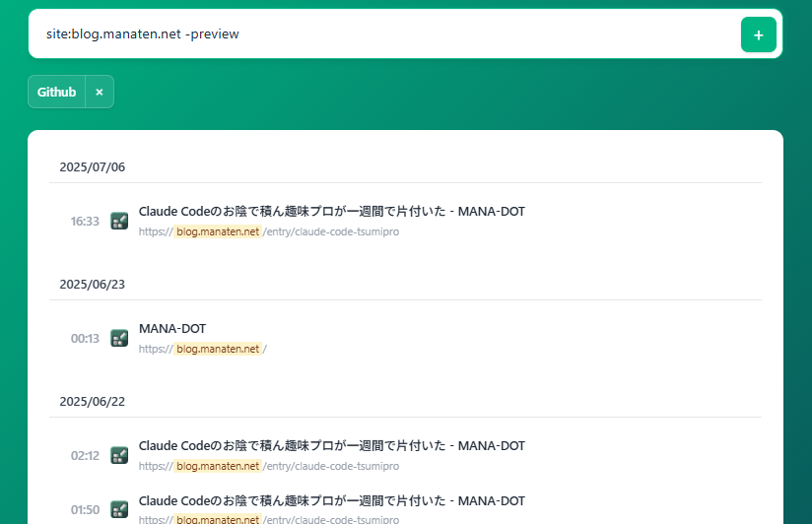The height and width of the screenshot is (524, 812).
Task: Open the 02:12 Claude Code entry title
Action: 331,446
